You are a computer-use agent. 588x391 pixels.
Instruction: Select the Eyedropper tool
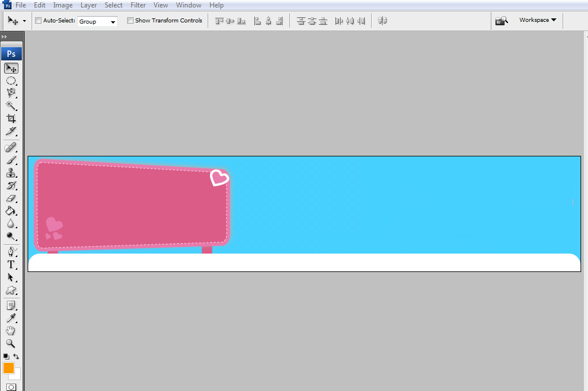coord(12,319)
